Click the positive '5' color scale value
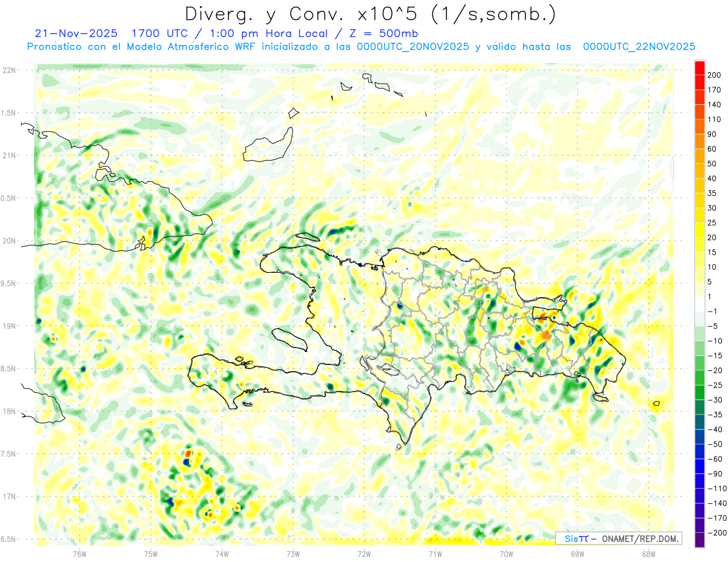 (x=710, y=282)
